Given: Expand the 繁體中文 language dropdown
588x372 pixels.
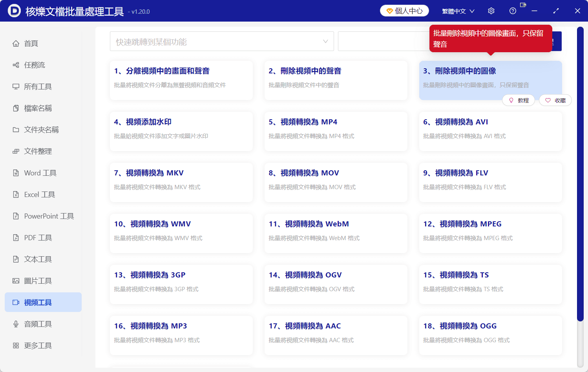Looking at the screenshot, I should click(458, 11).
